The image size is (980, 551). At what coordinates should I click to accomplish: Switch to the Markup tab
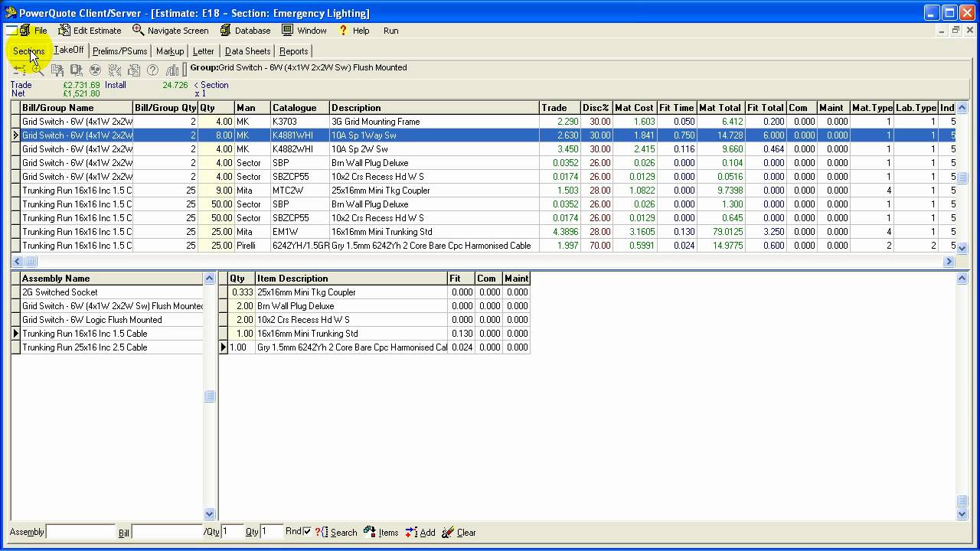[170, 51]
